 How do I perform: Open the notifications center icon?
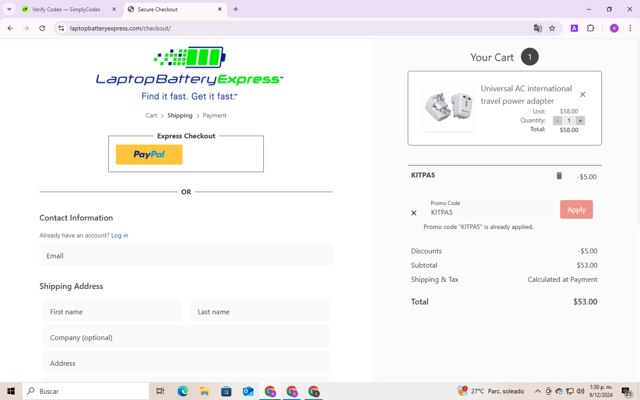[626, 391]
